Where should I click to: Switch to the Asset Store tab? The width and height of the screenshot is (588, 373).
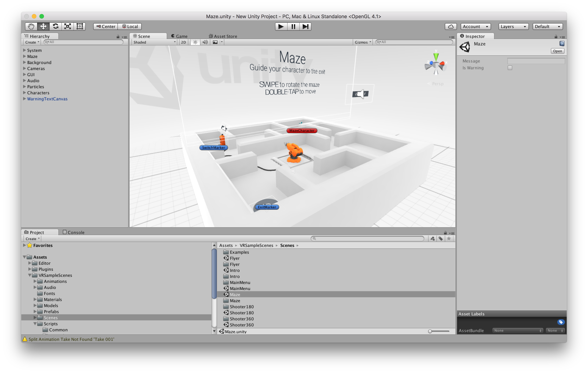pyautogui.click(x=223, y=36)
